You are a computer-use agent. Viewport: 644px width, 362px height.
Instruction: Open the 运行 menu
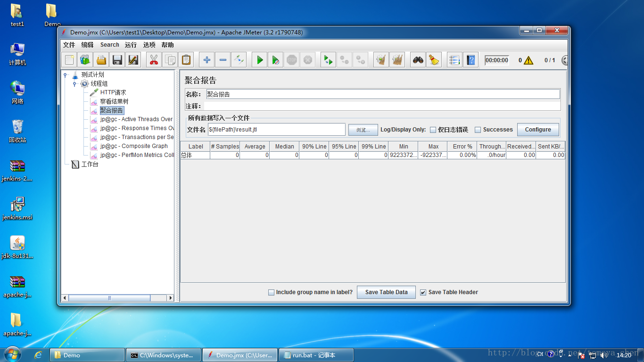pos(131,45)
